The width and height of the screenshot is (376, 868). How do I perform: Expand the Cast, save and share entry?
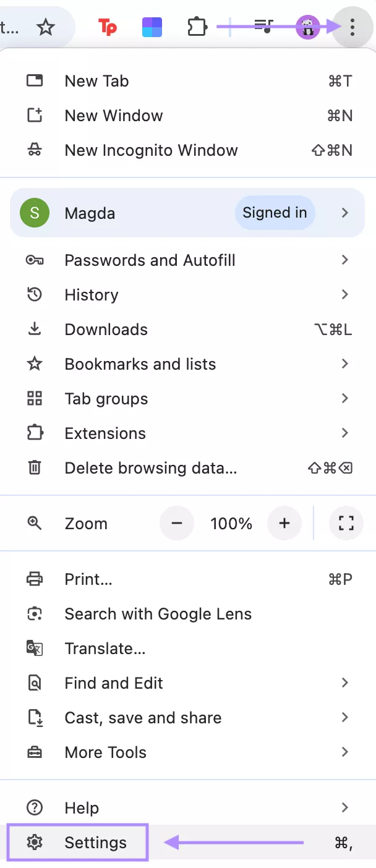point(143,718)
